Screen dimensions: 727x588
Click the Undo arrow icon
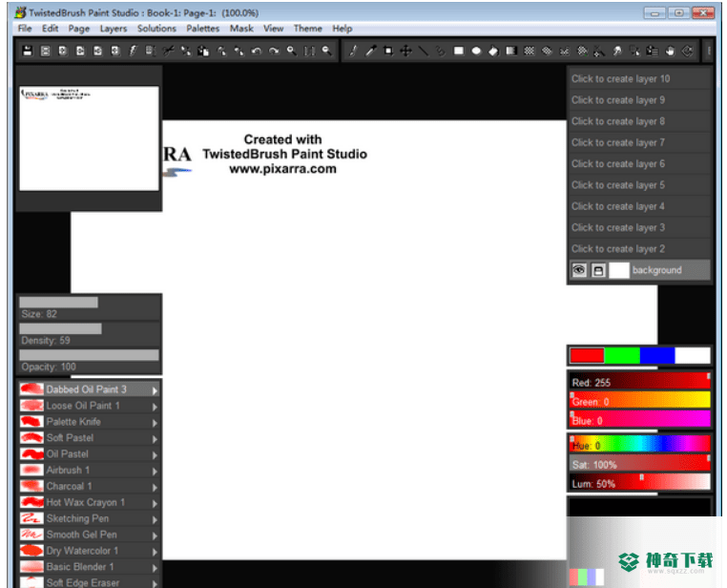pyautogui.click(x=257, y=51)
